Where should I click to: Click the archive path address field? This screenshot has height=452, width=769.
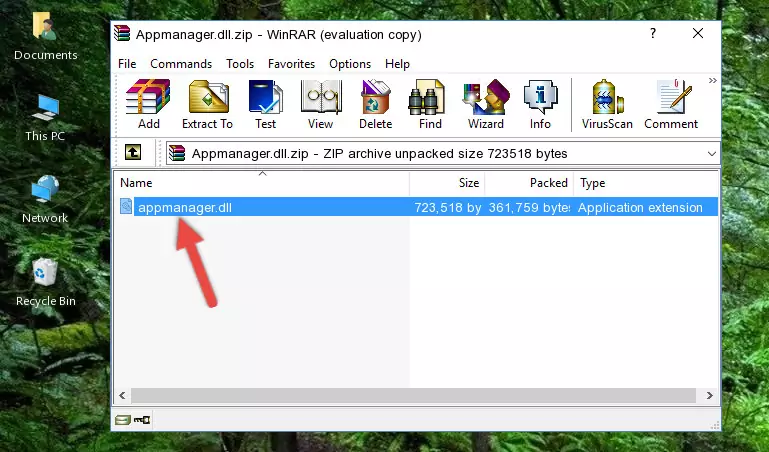pos(442,153)
